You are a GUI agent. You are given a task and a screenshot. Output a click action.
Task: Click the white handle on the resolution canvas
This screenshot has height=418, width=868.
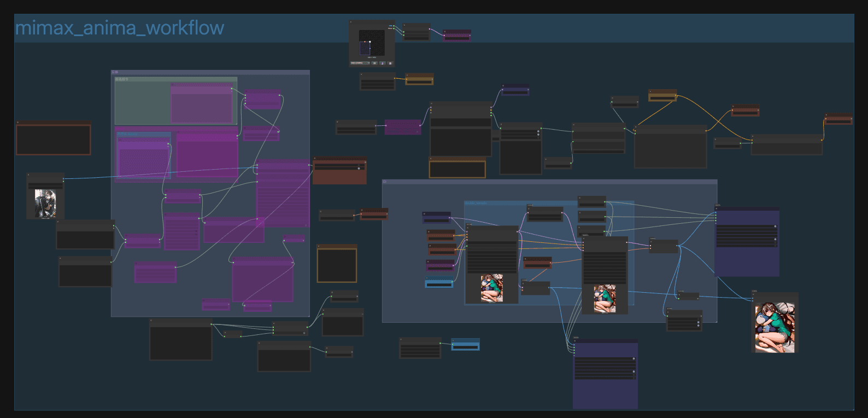370,42
